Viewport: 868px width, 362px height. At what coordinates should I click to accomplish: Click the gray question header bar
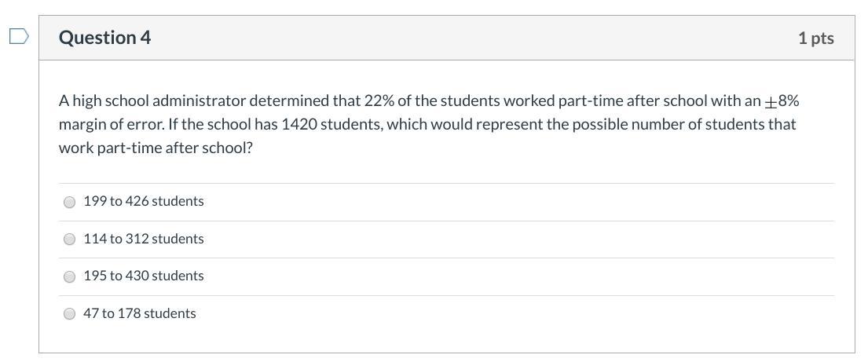[471, 38]
